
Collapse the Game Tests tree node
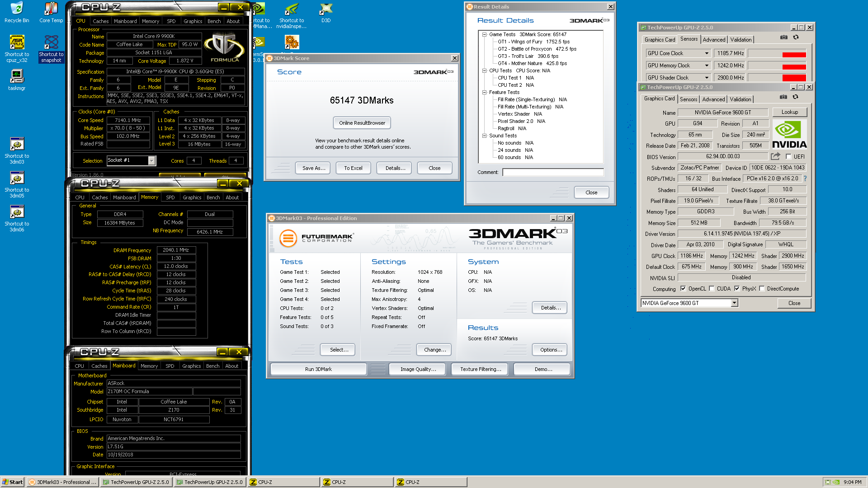484,34
